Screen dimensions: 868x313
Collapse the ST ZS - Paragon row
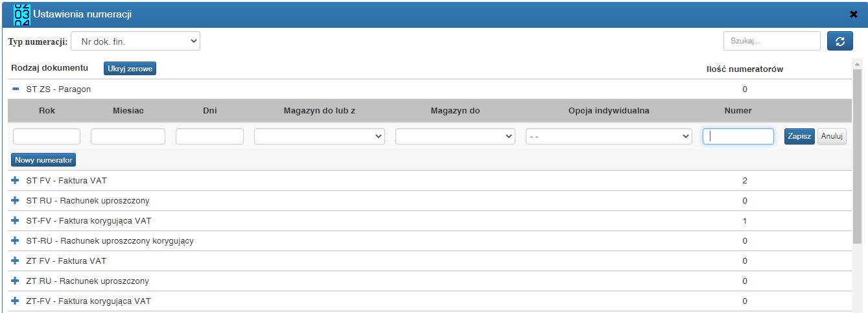tap(16, 89)
